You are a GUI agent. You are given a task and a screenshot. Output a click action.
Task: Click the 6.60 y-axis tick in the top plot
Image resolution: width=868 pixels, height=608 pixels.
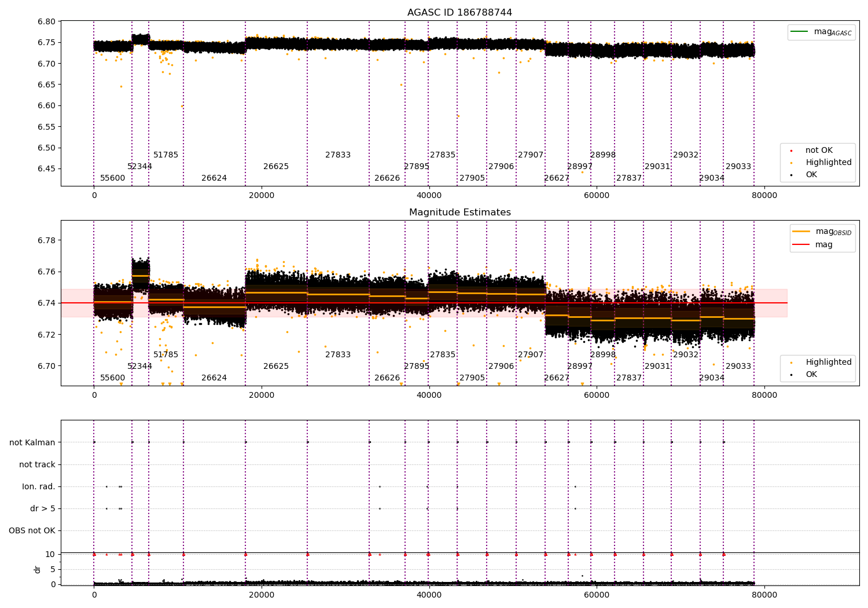coord(47,106)
